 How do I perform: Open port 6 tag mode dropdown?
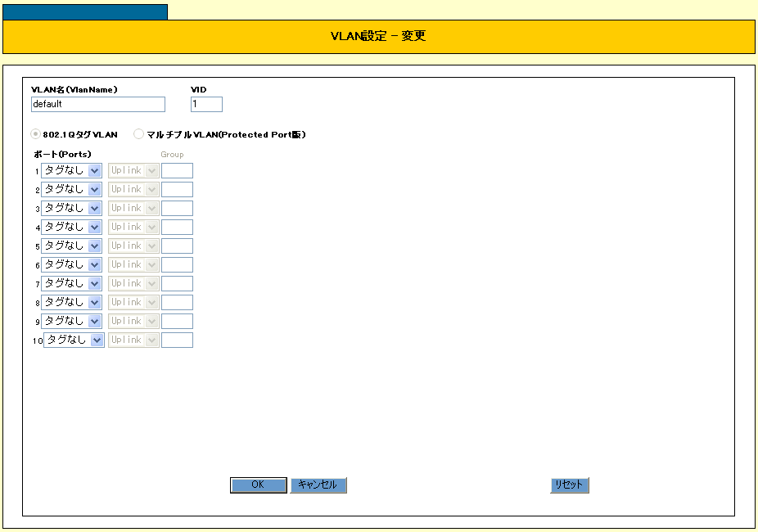pos(71,264)
